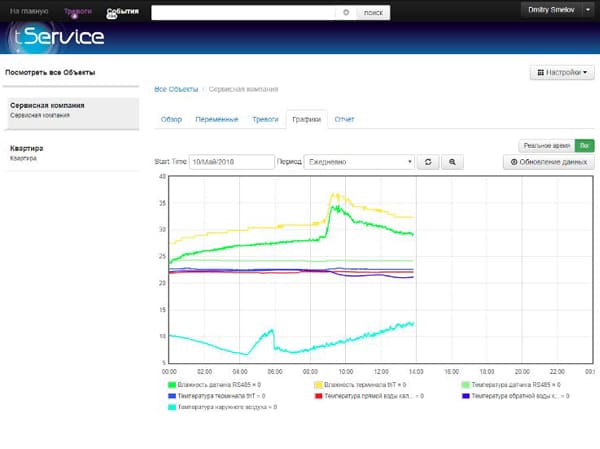The height and width of the screenshot is (449, 600).
Task: Click the 10:00 x-axis time label
Action: (346, 372)
